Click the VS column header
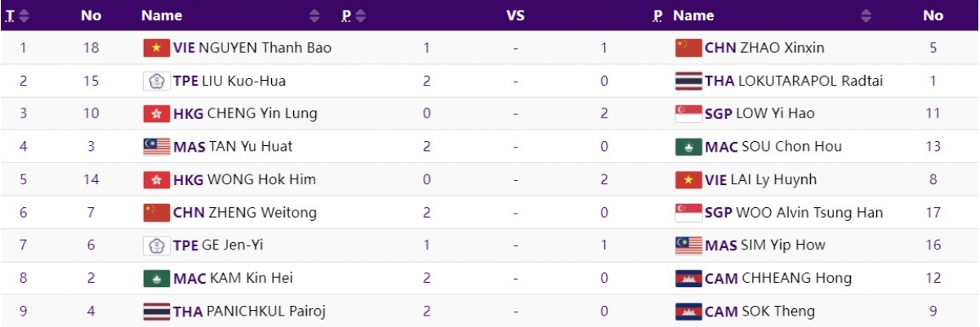Screen dimensions: 980x327 (515, 15)
